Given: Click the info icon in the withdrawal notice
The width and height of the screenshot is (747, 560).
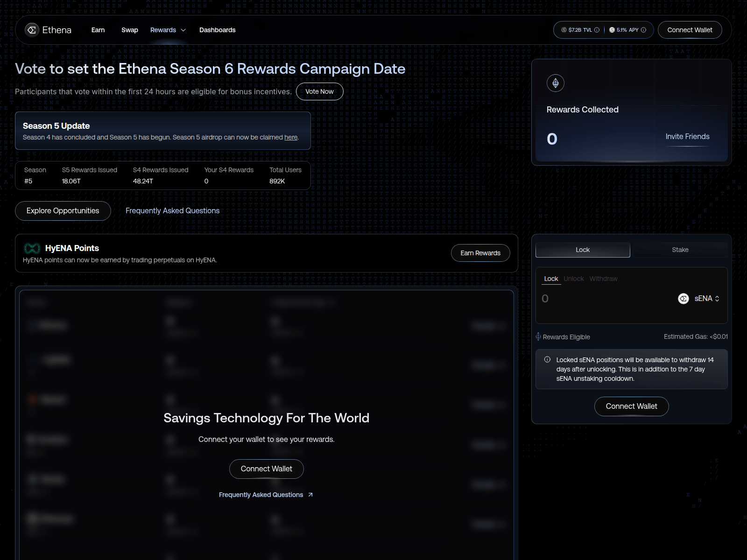Looking at the screenshot, I should point(547,358).
